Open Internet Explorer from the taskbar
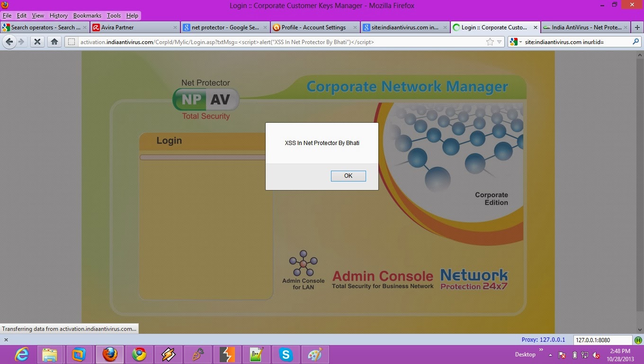The height and width of the screenshot is (364, 644). [x=21, y=355]
